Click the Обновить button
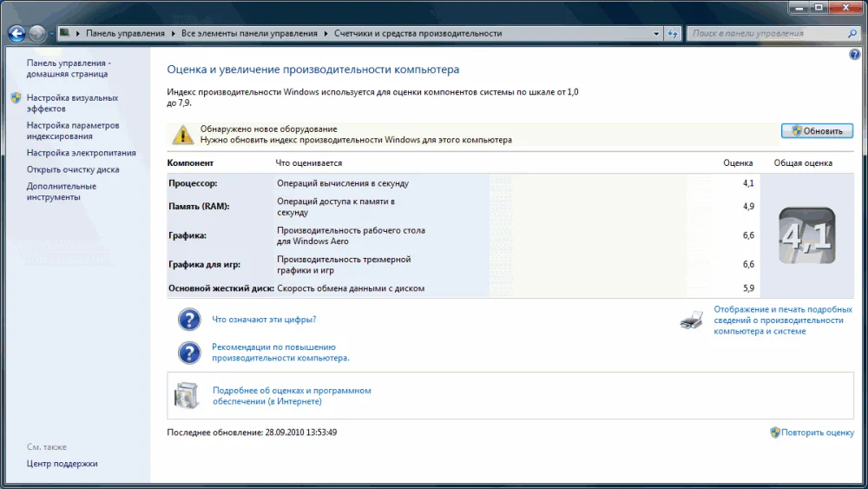The image size is (868, 489). tap(817, 131)
